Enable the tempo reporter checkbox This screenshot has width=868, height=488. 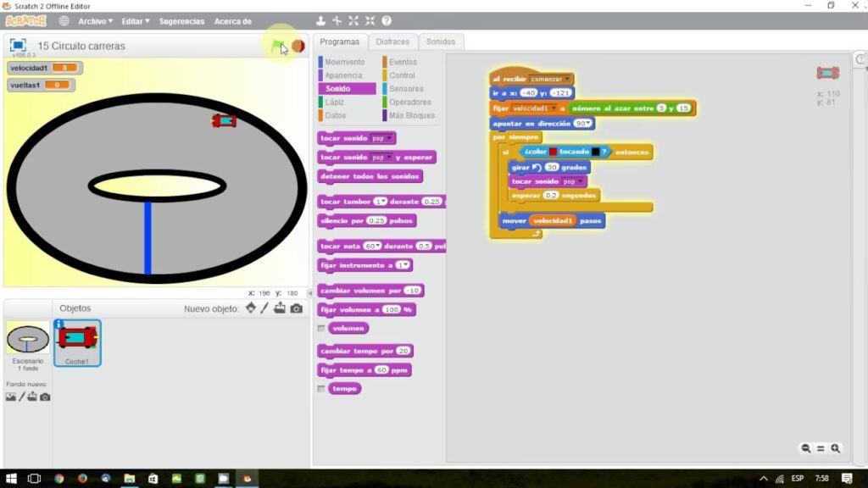coord(321,389)
